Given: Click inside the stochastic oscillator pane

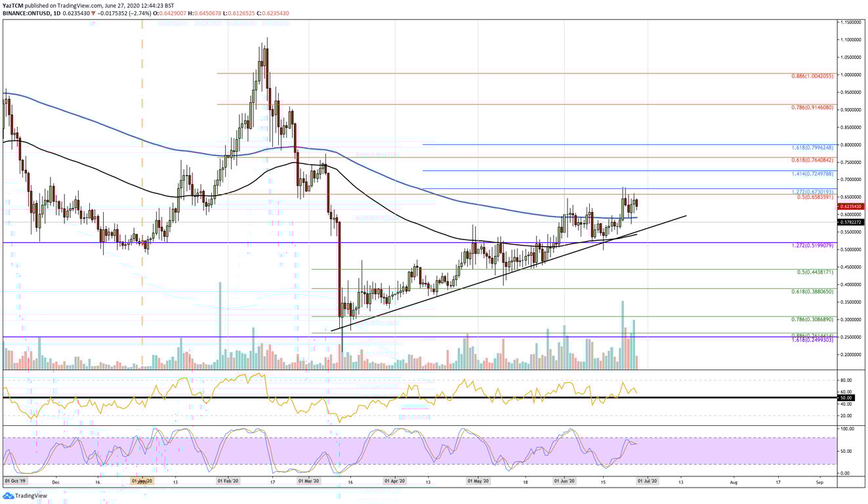Looking at the screenshot, I should 394,453.
